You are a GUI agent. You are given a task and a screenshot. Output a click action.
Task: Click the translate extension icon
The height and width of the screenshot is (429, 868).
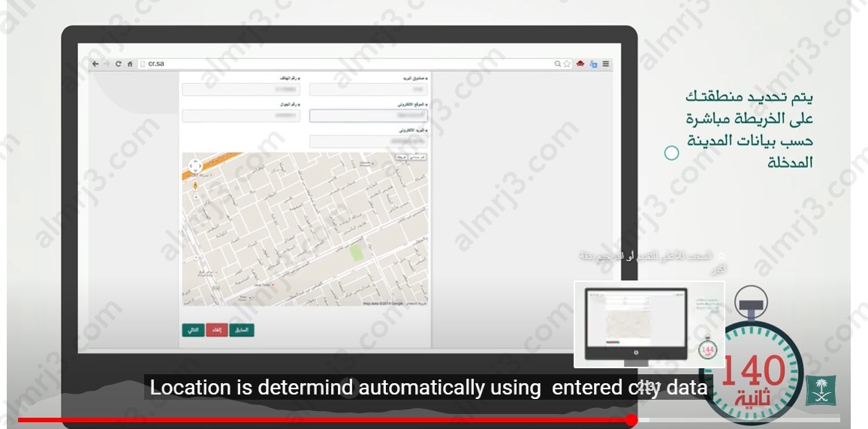pos(593,64)
